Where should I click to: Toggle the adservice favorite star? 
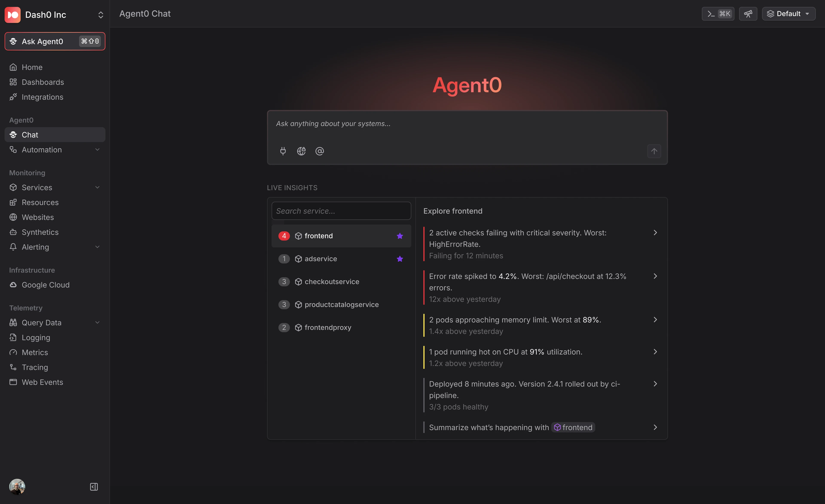tap(400, 259)
